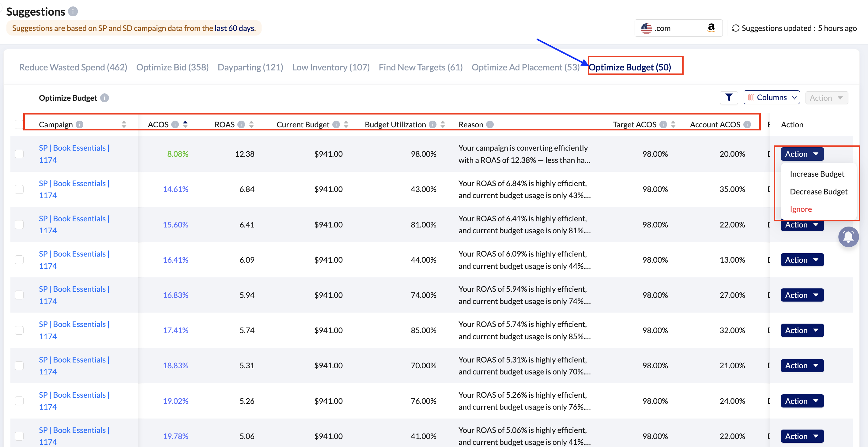Open the .com marketplace selector
Image resolution: width=868 pixels, height=447 pixels.
click(678, 28)
